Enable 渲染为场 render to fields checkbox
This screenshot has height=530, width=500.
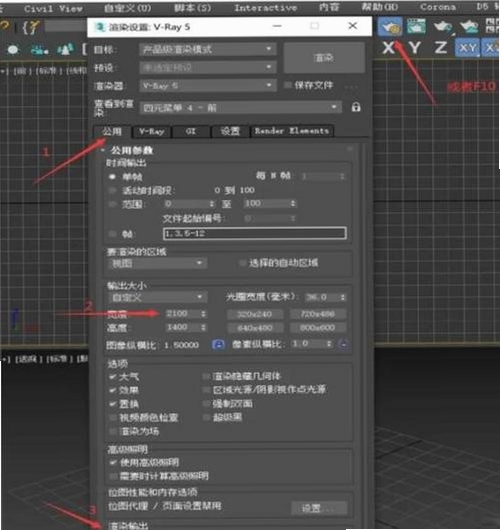(113, 431)
